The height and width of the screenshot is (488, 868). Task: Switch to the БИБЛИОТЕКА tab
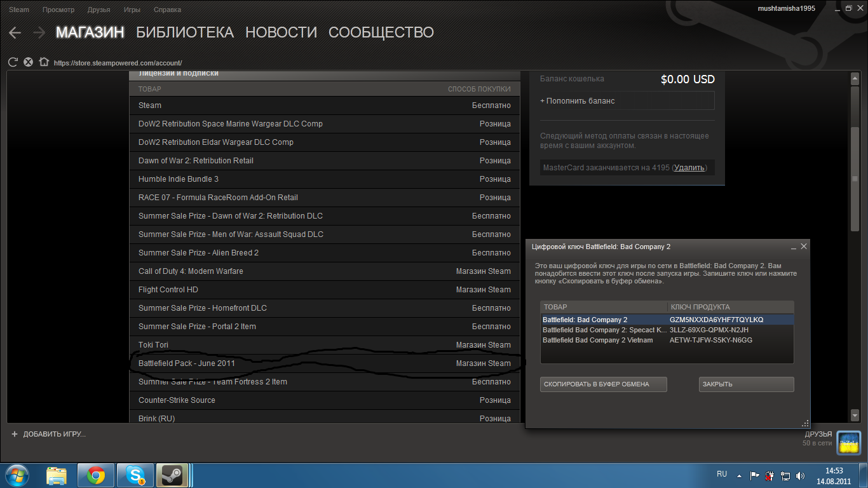coord(185,32)
